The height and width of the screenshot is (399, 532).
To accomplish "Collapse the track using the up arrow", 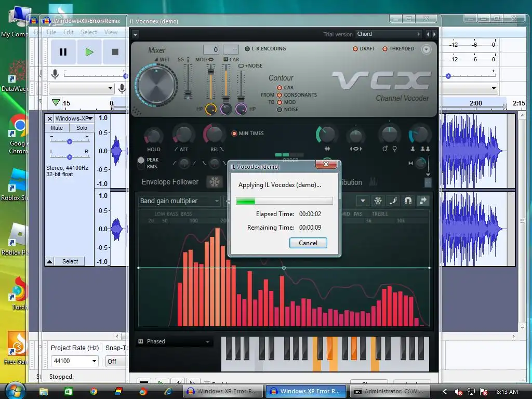I will tap(49, 261).
